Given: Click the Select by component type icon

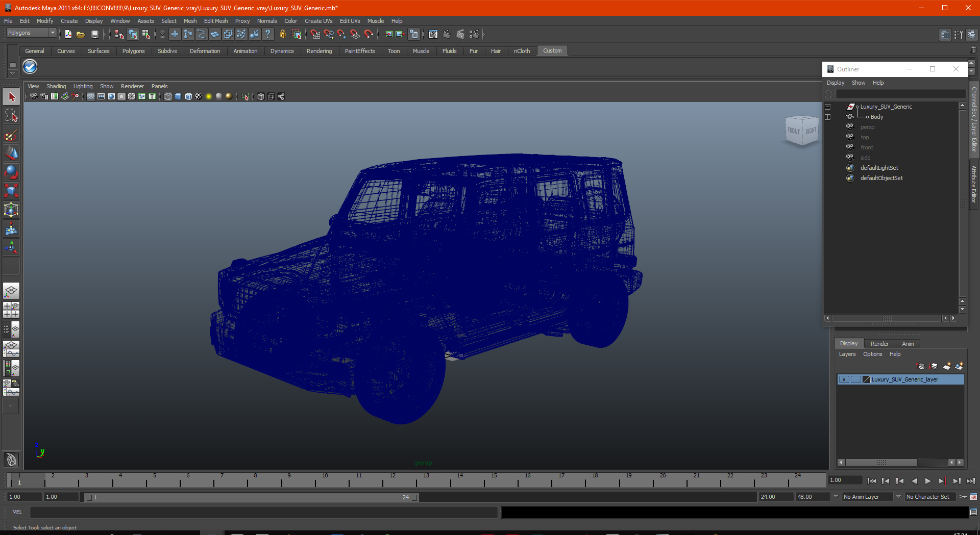Looking at the screenshot, I should pyautogui.click(x=146, y=34).
